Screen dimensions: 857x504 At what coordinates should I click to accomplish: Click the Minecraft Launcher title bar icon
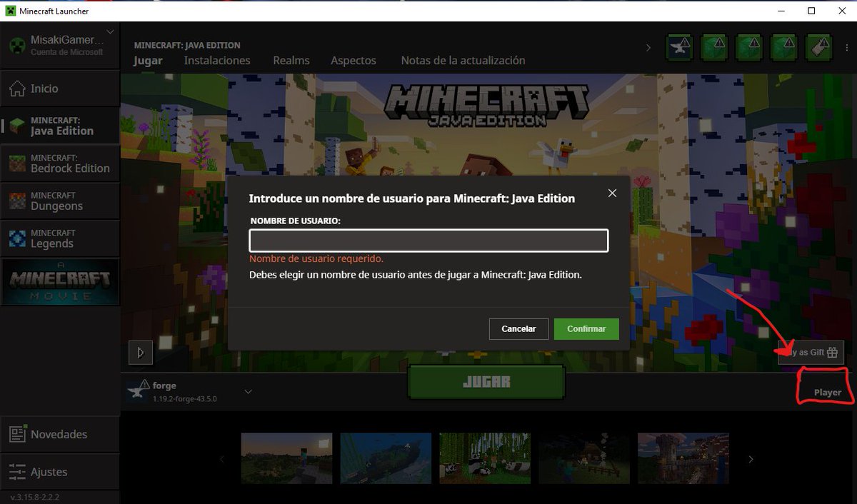click(x=11, y=11)
